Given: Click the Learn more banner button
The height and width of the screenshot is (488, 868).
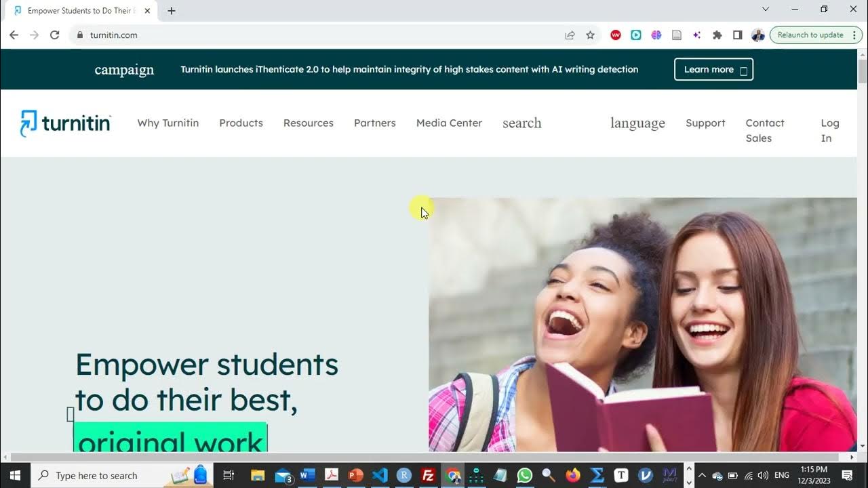Looking at the screenshot, I should click(x=713, y=69).
